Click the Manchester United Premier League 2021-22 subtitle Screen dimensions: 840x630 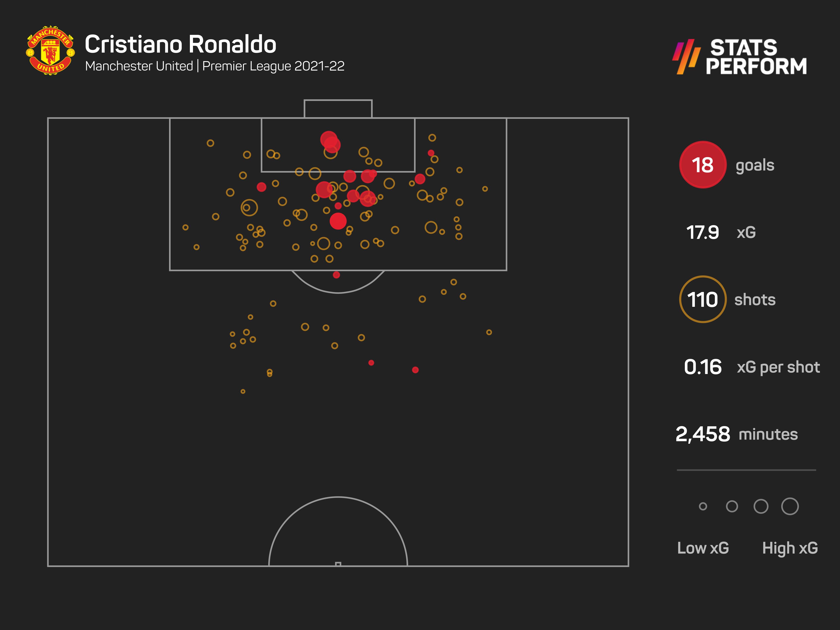[x=215, y=66]
